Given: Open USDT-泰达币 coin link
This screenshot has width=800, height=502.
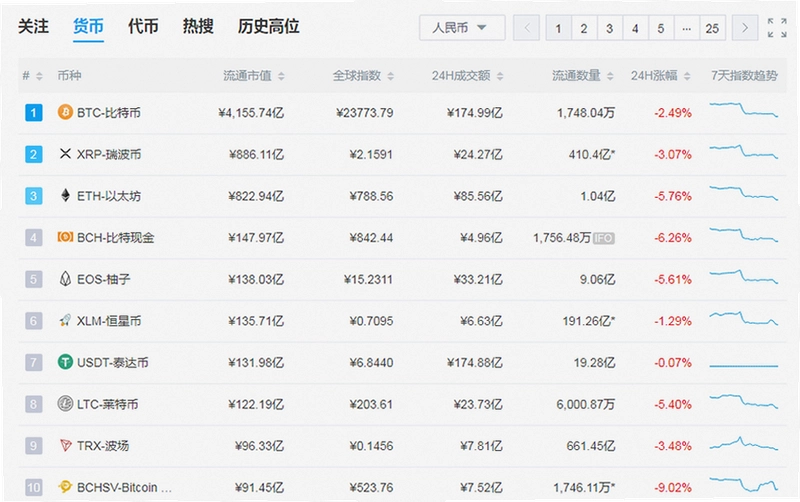Looking at the screenshot, I should click(113, 362).
